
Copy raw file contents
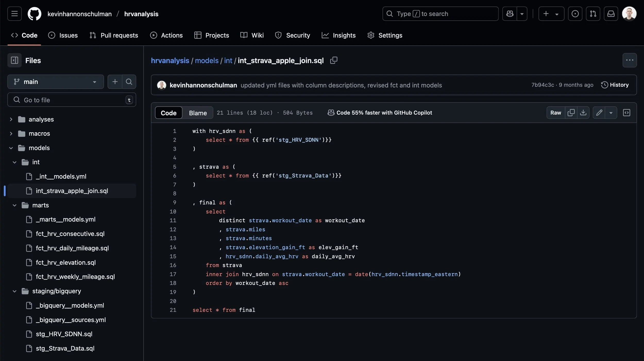pos(571,113)
